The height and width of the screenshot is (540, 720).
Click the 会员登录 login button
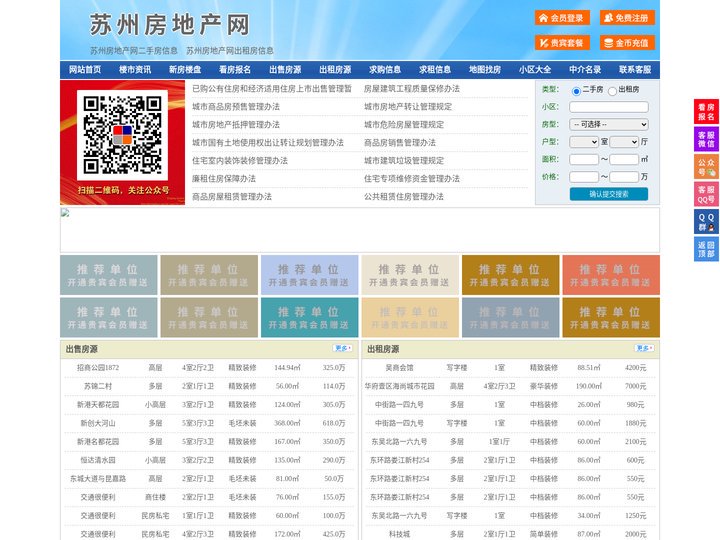click(x=562, y=18)
